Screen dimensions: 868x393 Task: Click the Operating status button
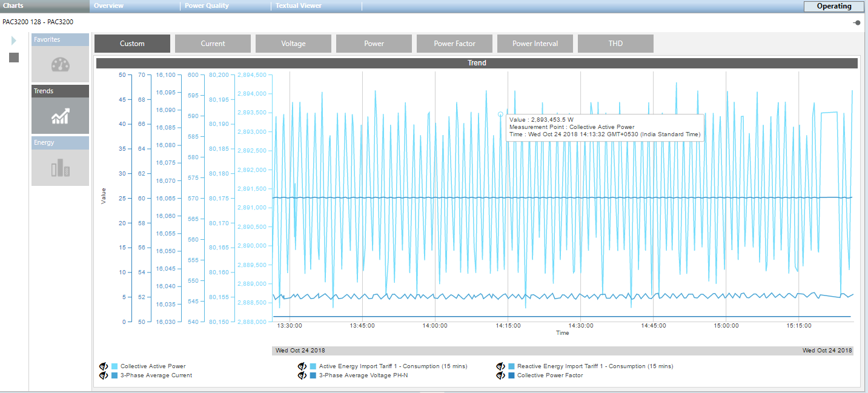[833, 7]
